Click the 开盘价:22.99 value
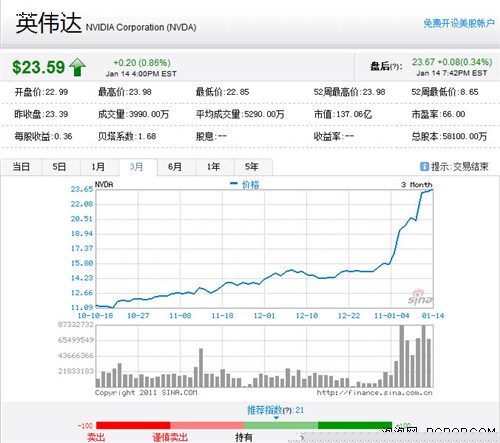Image resolution: width=500 pixels, height=443 pixels. coord(41,92)
